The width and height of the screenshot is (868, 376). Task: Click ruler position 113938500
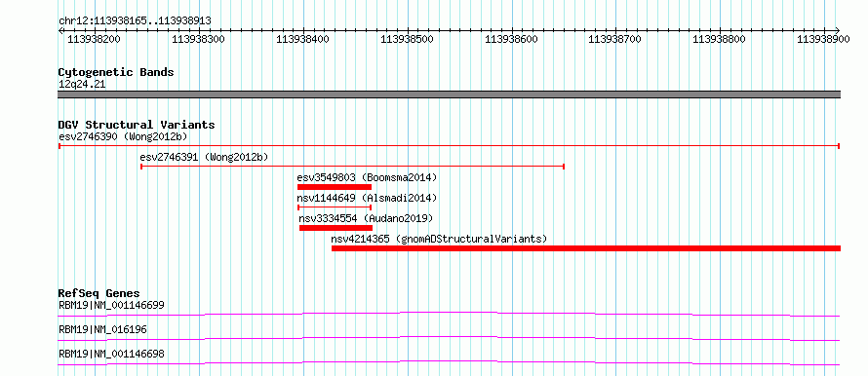point(407,39)
